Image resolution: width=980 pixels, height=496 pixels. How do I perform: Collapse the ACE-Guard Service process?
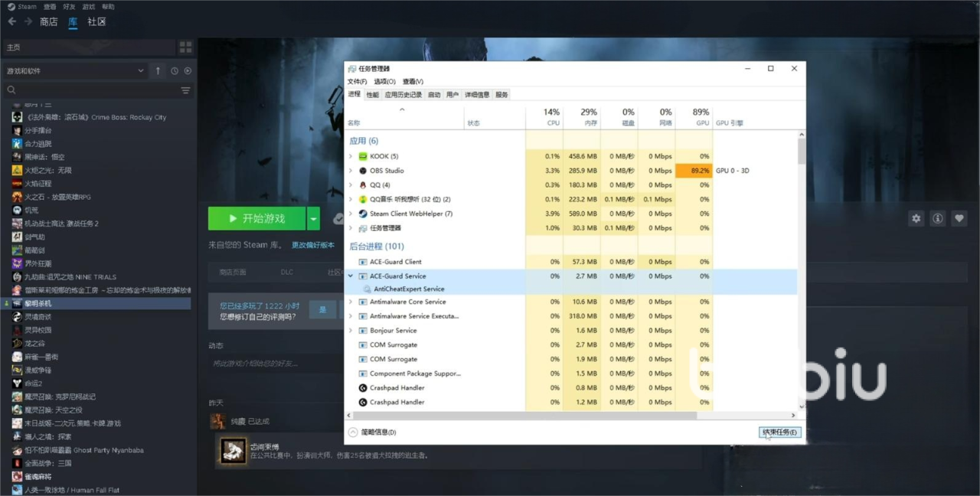coord(351,276)
